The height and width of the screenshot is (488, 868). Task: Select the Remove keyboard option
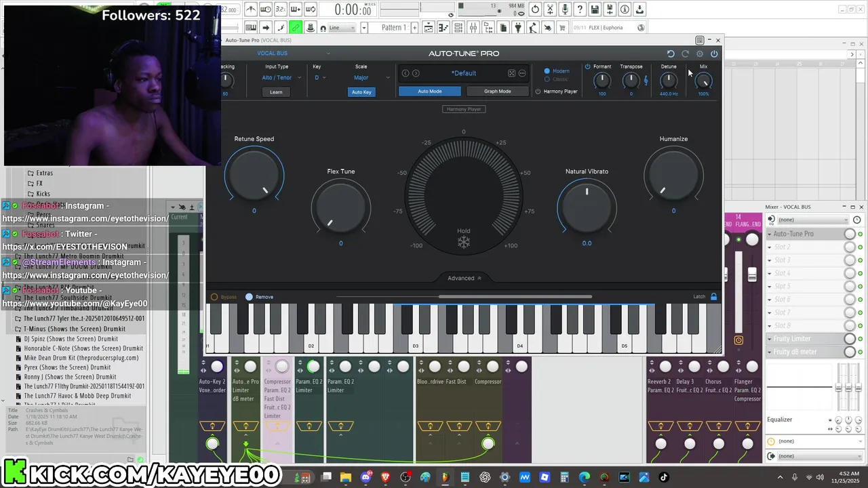(249, 297)
